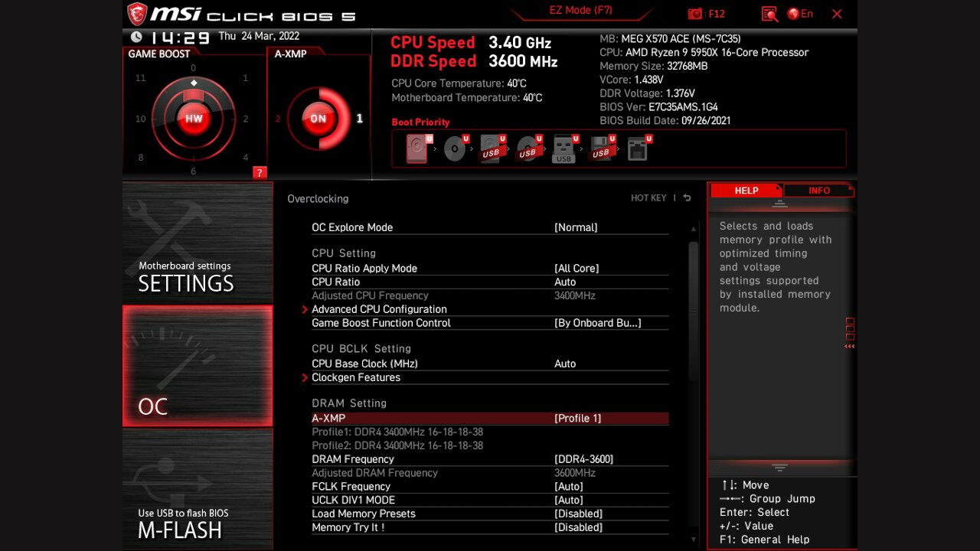Toggle the Game Boost HW knob

click(x=194, y=119)
